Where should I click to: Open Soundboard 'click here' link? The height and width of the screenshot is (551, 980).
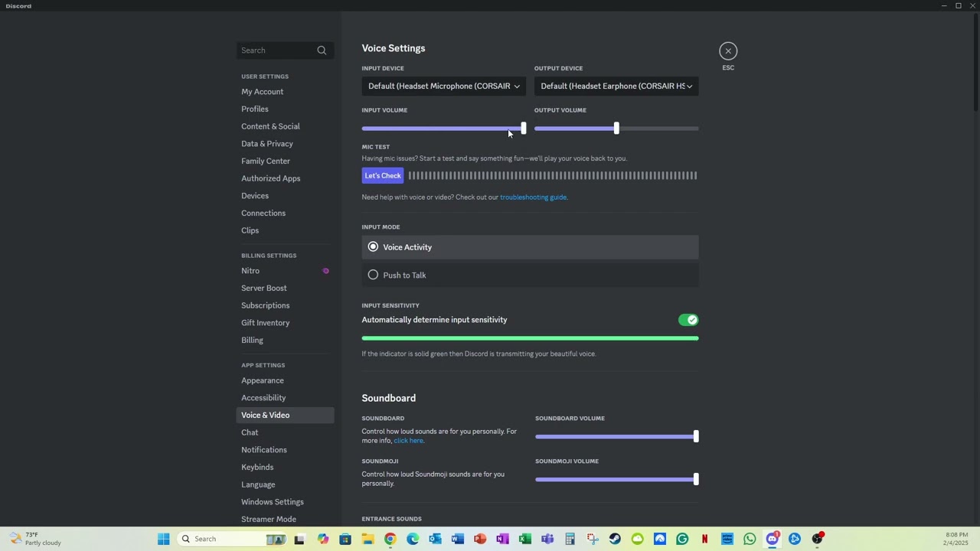(408, 441)
